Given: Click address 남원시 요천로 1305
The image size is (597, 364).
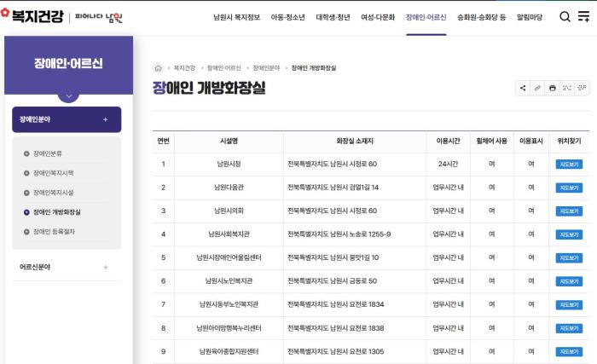Looking at the screenshot, I should (356, 351).
